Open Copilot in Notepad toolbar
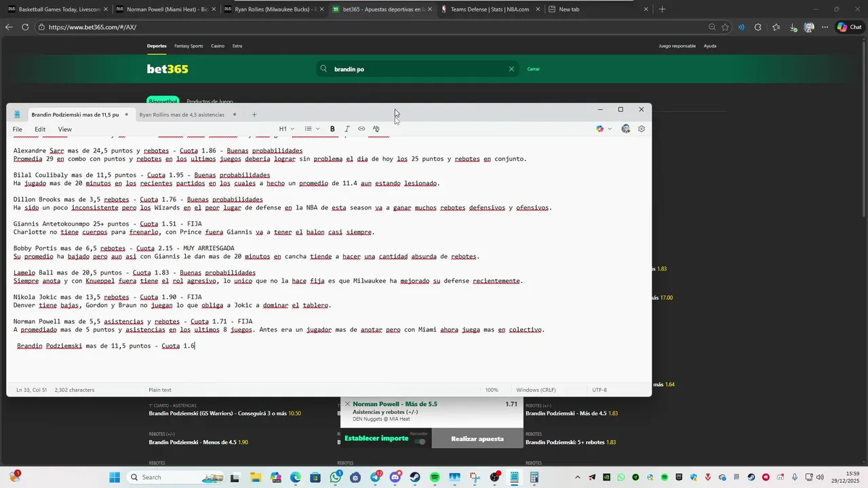Viewport: 868px width, 488px height. (x=600, y=129)
